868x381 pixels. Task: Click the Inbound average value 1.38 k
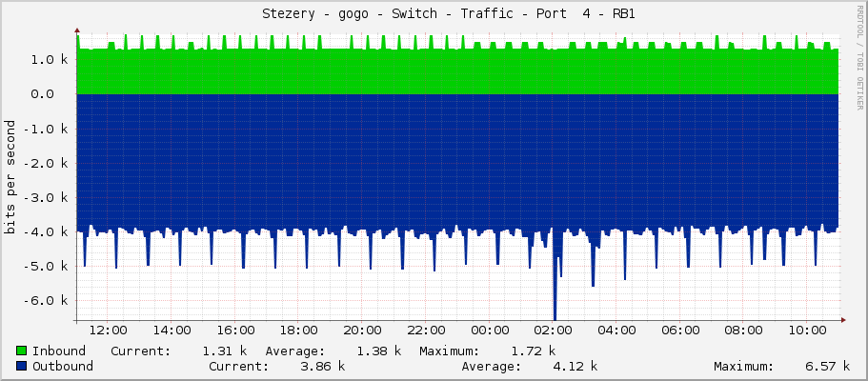[378, 351]
